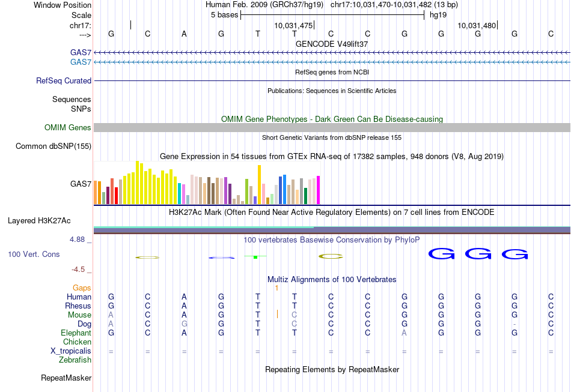Click the magenta bar in GTEx chart
Viewport: 571px width, 392px height.
pos(318,190)
